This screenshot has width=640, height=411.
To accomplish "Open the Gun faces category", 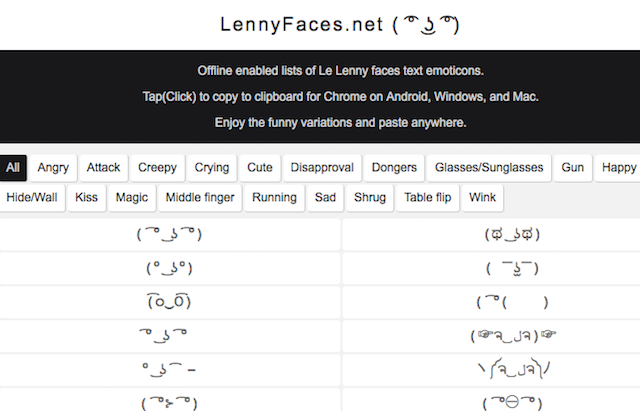I will (572, 168).
